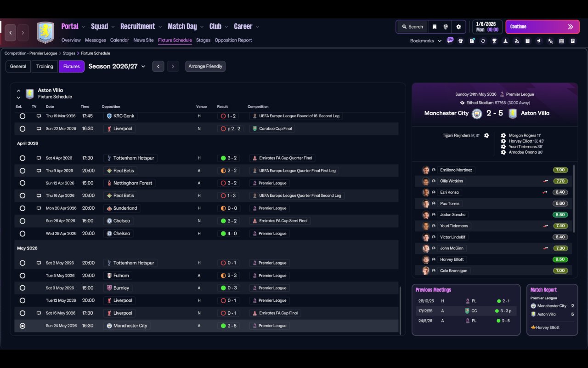This screenshot has height=368, width=588.
Task: Select the 16 May FA Cup Final radio button
Action: pyautogui.click(x=23, y=313)
